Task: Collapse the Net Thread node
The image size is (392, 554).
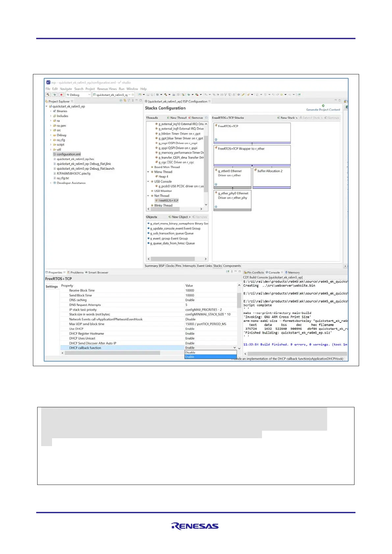Action: point(148,196)
